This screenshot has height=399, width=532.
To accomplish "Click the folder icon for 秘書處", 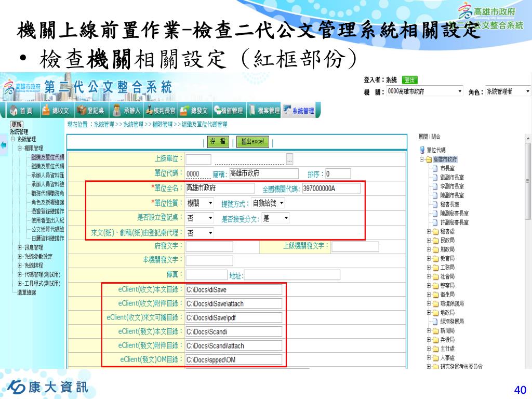I will [436, 232].
